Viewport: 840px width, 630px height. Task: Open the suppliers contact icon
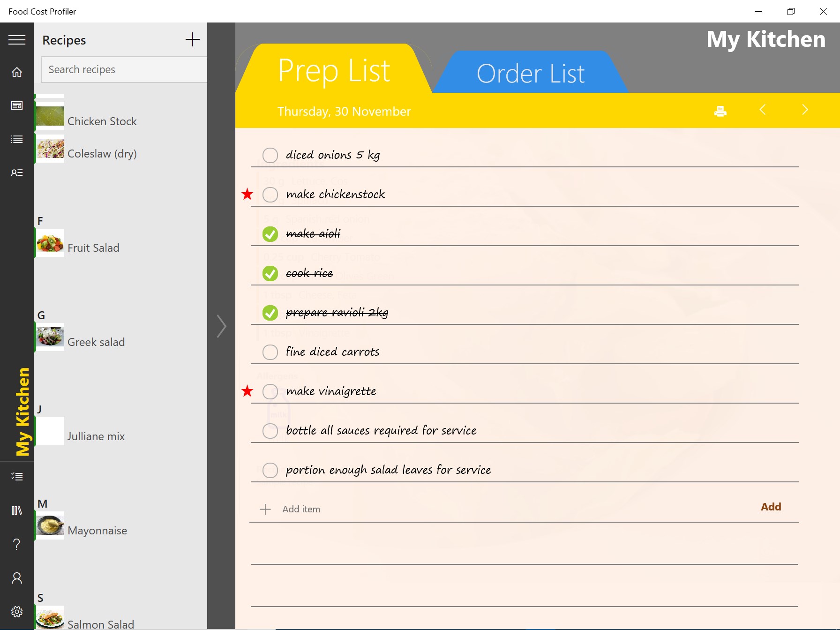coord(17,172)
